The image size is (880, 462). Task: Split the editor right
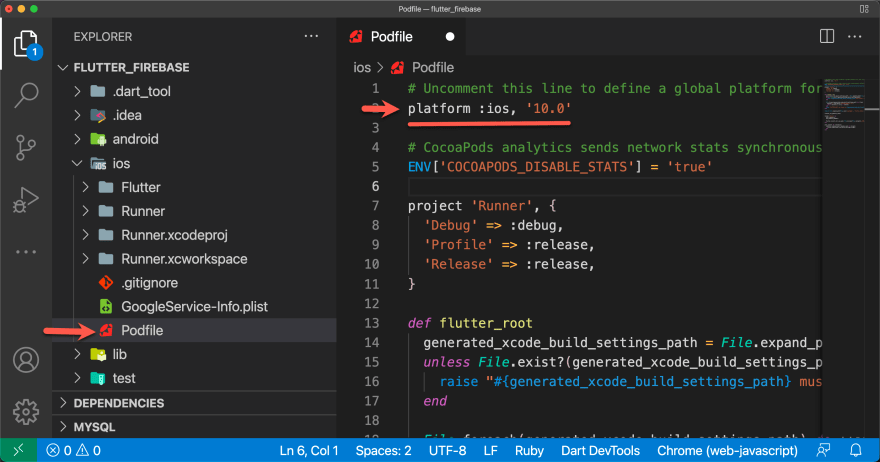[x=827, y=36]
